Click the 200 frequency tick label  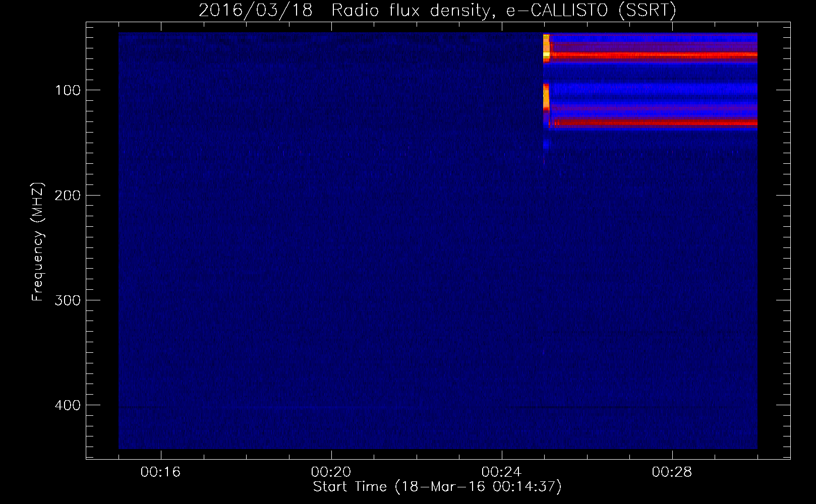coord(68,195)
